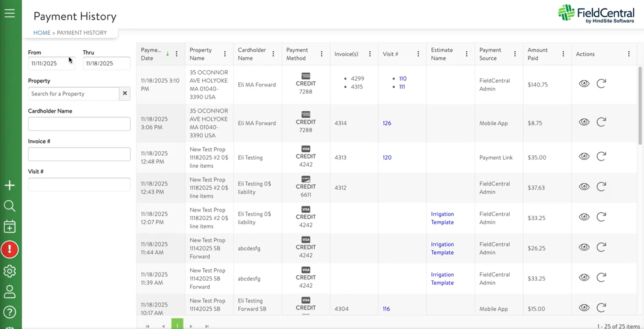644x329 pixels.
Task: View the $37.63 payment via eye icon
Action: pos(584,187)
